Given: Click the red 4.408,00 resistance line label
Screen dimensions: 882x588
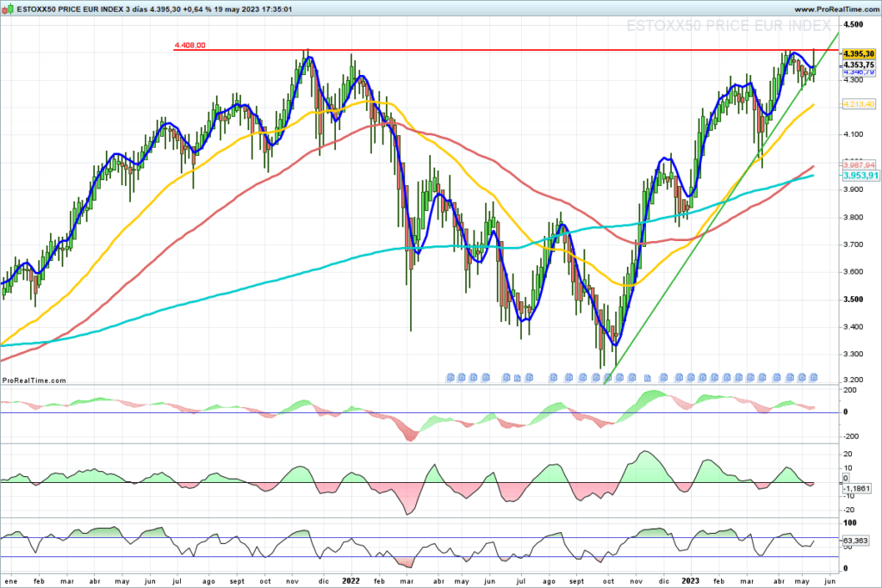Looking at the screenshot, I should [189, 45].
